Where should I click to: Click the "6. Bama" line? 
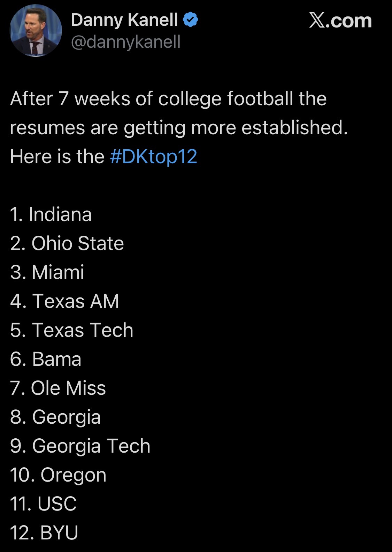pos(46,359)
